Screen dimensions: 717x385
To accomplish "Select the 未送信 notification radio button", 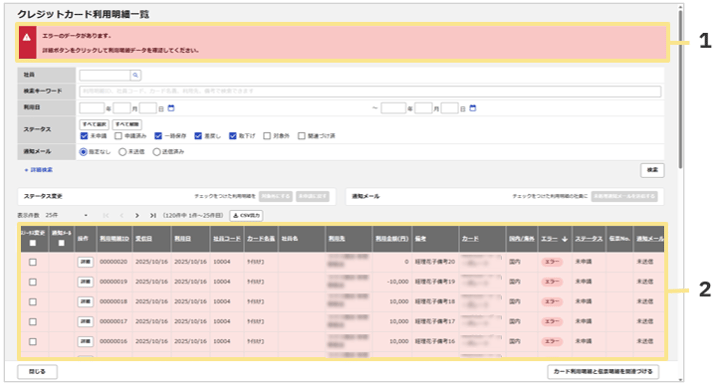I will [x=122, y=152].
